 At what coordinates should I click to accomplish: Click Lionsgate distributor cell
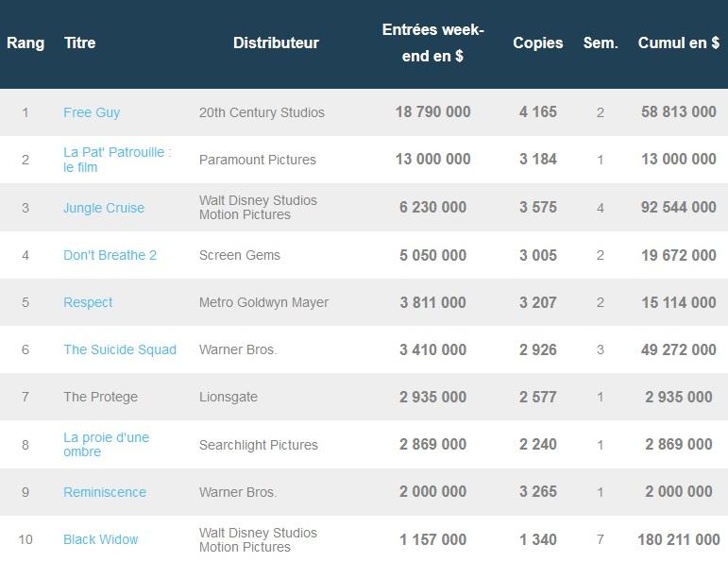click(228, 397)
